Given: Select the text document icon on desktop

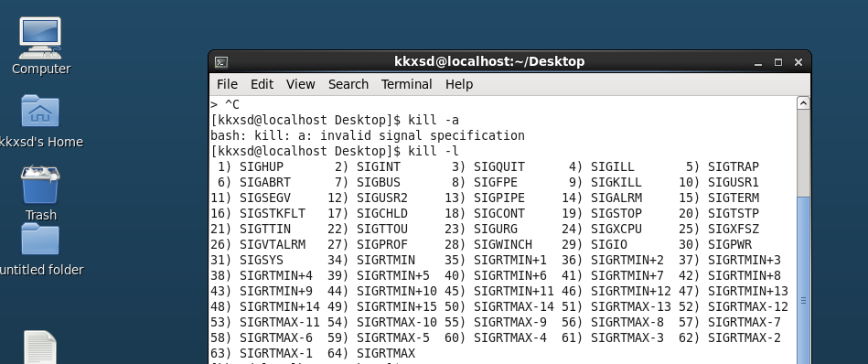Looking at the screenshot, I should click(40, 347).
